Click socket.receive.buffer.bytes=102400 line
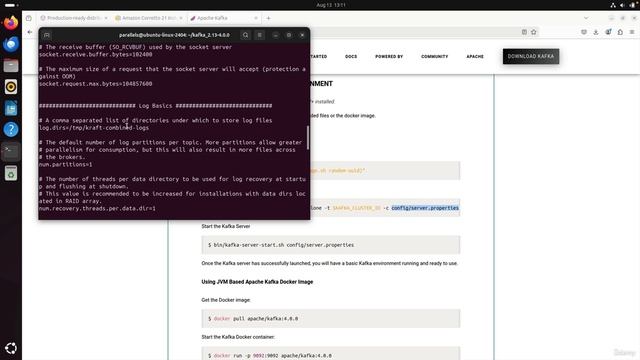 coord(96,54)
